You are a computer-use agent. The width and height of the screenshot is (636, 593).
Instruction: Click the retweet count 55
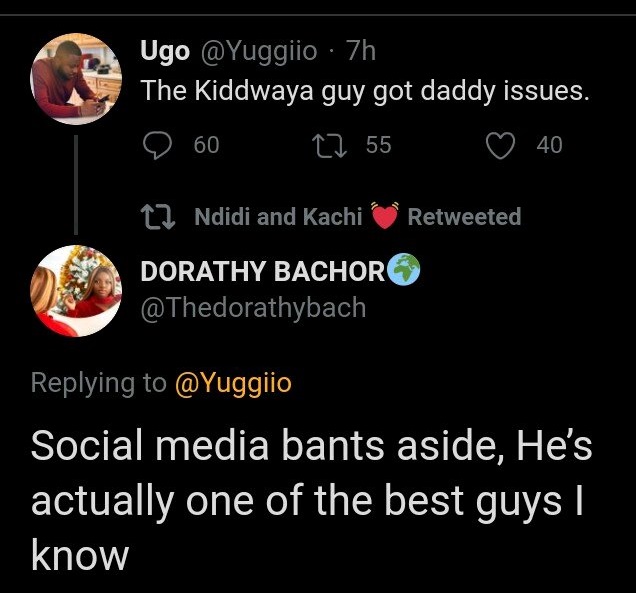pyautogui.click(x=378, y=146)
